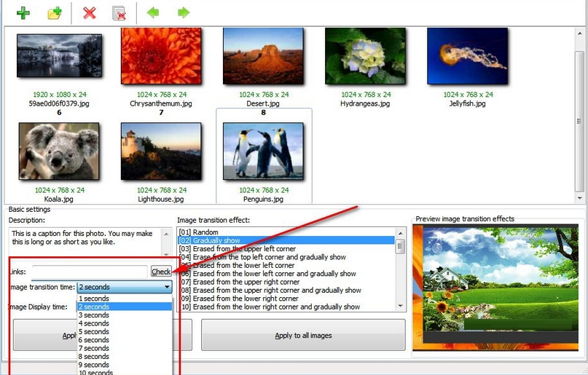
Task: Choose 1 seconds from the dropdown list
Action: 125,299
